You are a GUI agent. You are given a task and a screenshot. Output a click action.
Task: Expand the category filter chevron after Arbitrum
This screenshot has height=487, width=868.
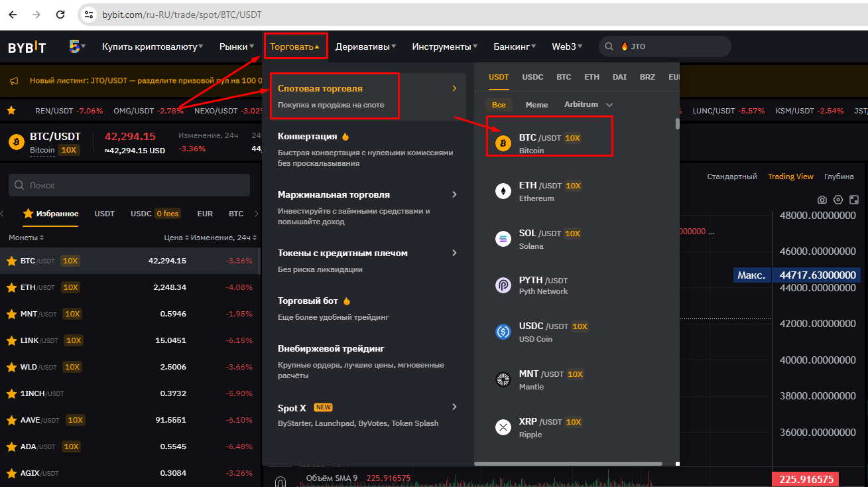[609, 105]
